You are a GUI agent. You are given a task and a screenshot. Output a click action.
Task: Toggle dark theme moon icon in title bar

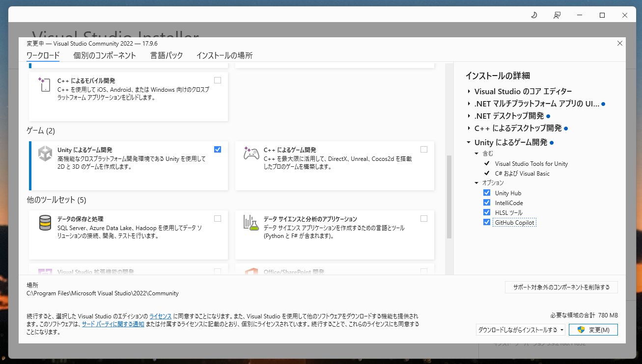(x=534, y=15)
